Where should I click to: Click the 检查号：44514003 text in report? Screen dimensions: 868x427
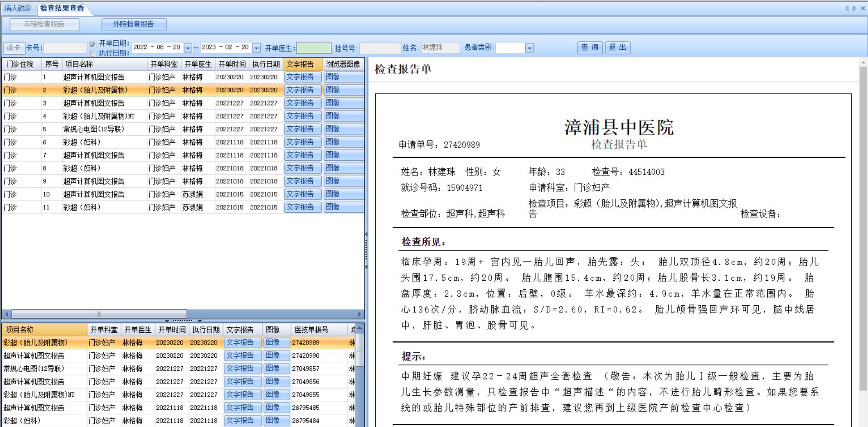(x=628, y=172)
